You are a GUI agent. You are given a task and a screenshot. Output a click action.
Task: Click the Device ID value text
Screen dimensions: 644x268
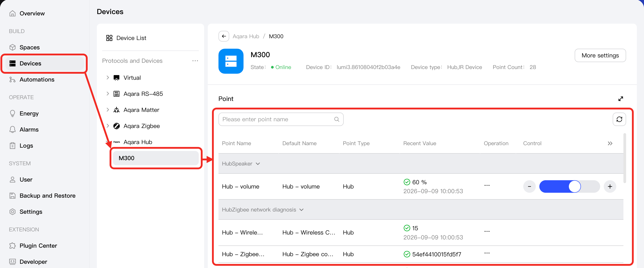(x=368, y=67)
